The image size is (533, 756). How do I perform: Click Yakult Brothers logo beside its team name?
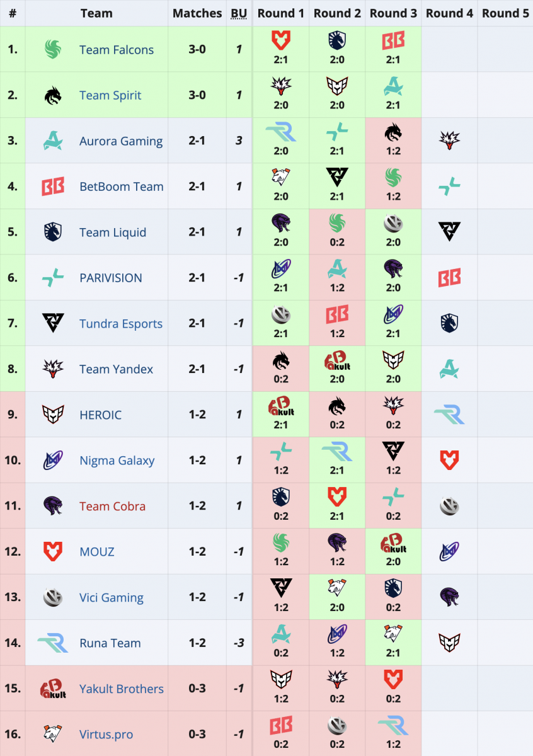pyautogui.click(x=53, y=689)
